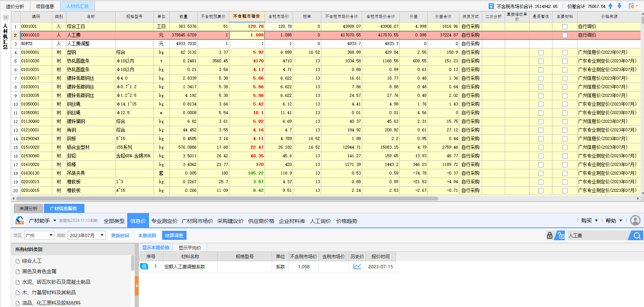Click file icon beside 水泥、砖瓦灰砂石及混凝土制品

(18, 282)
